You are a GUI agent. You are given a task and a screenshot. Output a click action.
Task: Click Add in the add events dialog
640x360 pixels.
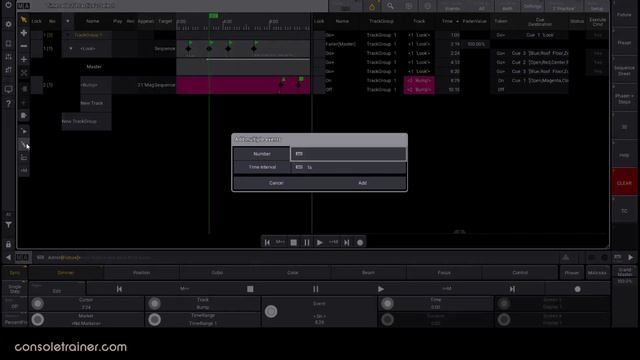pyautogui.click(x=362, y=183)
